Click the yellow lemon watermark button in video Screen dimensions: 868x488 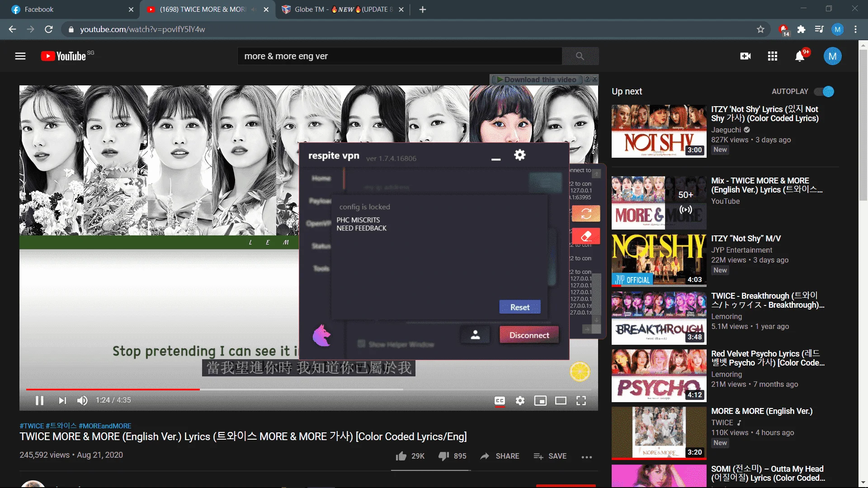(580, 371)
